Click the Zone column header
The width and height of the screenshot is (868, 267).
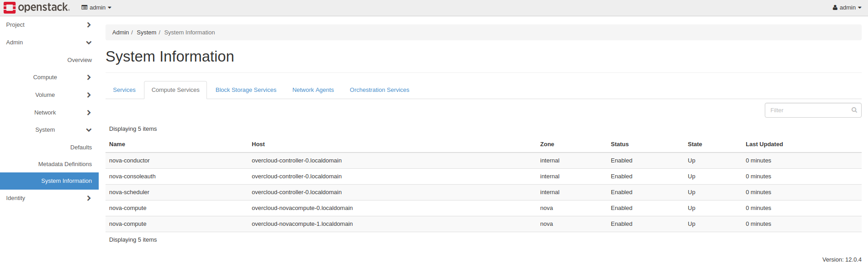click(x=547, y=144)
